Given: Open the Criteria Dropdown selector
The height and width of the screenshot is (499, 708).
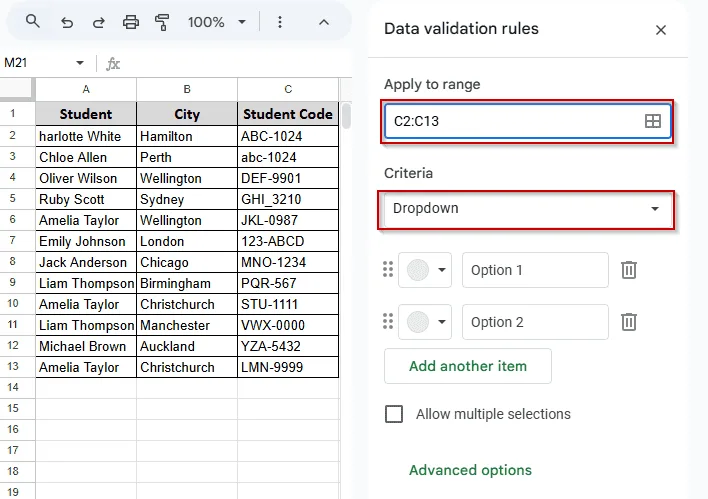Looking at the screenshot, I should (526, 209).
